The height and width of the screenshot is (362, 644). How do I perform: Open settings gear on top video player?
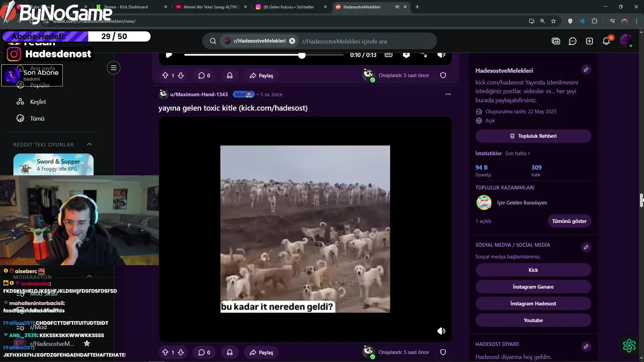(x=407, y=55)
